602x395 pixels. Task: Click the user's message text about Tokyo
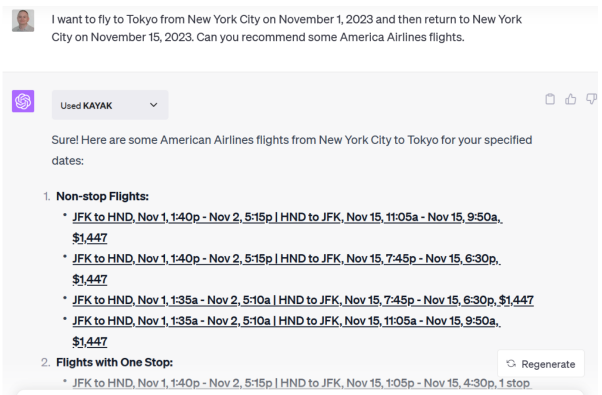[286, 28]
